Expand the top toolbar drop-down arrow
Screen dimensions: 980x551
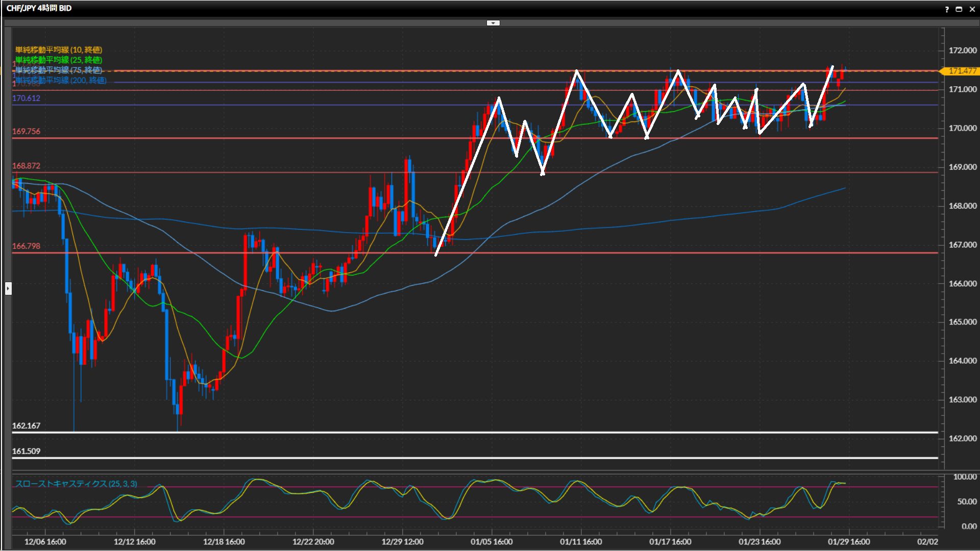[x=493, y=23]
